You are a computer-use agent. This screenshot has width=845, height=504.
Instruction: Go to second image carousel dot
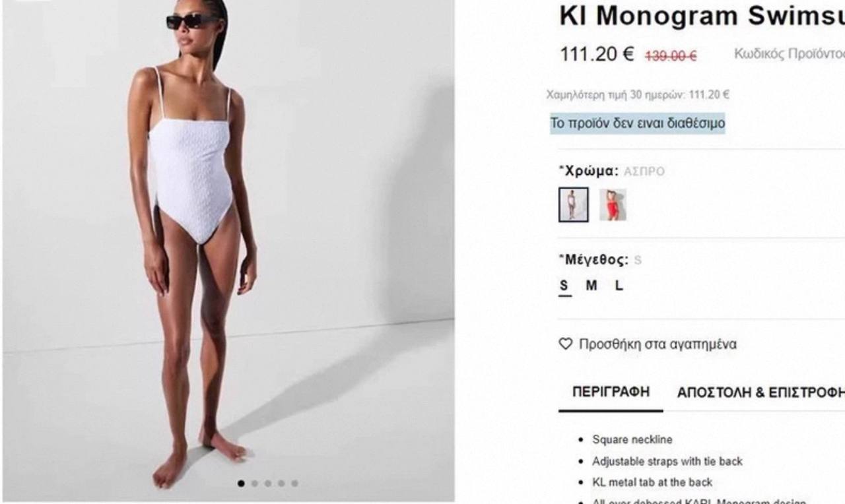[255, 484]
